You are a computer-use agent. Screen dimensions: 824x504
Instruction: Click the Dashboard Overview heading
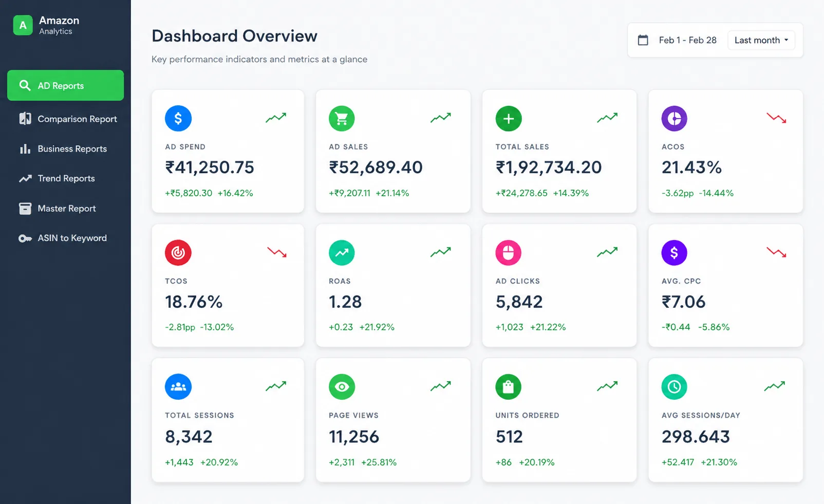point(235,36)
